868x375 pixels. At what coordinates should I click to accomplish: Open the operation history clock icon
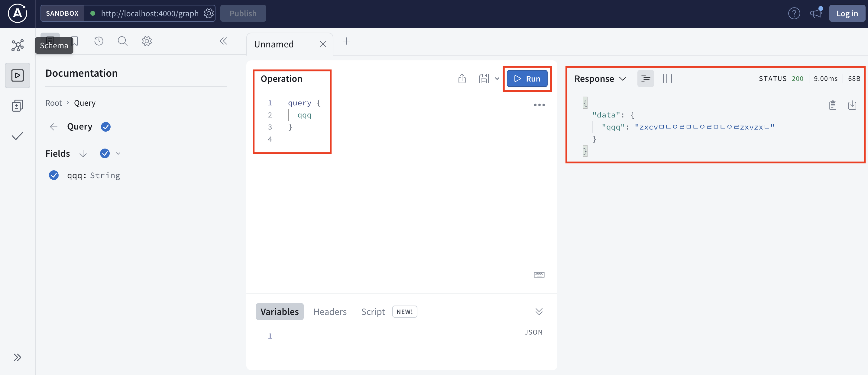click(x=99, y=41)
